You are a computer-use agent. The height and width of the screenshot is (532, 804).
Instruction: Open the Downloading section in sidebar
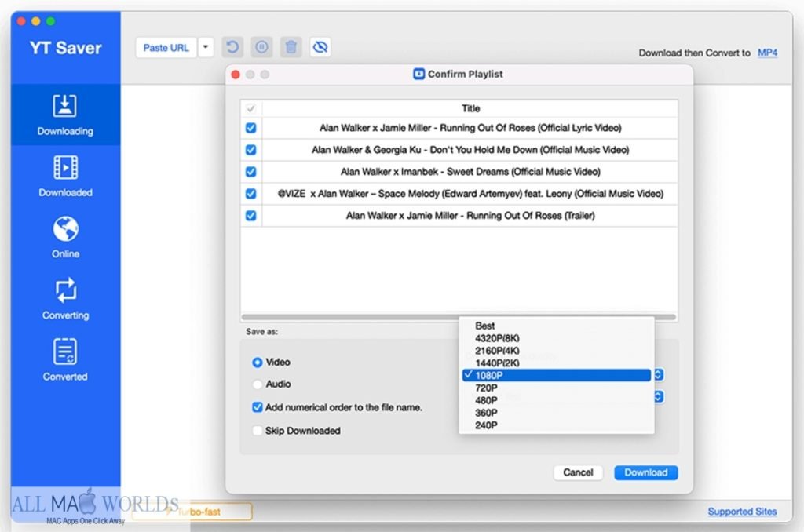point(65,115)
